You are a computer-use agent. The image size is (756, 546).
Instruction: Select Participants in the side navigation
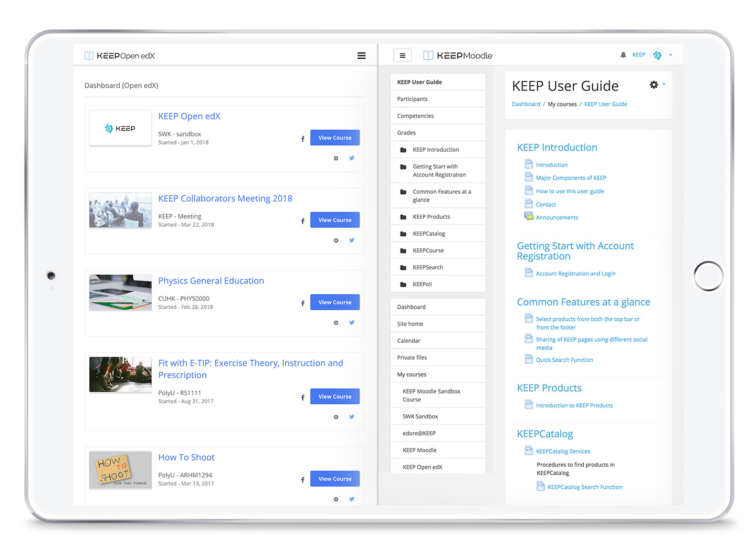point(438,99)
